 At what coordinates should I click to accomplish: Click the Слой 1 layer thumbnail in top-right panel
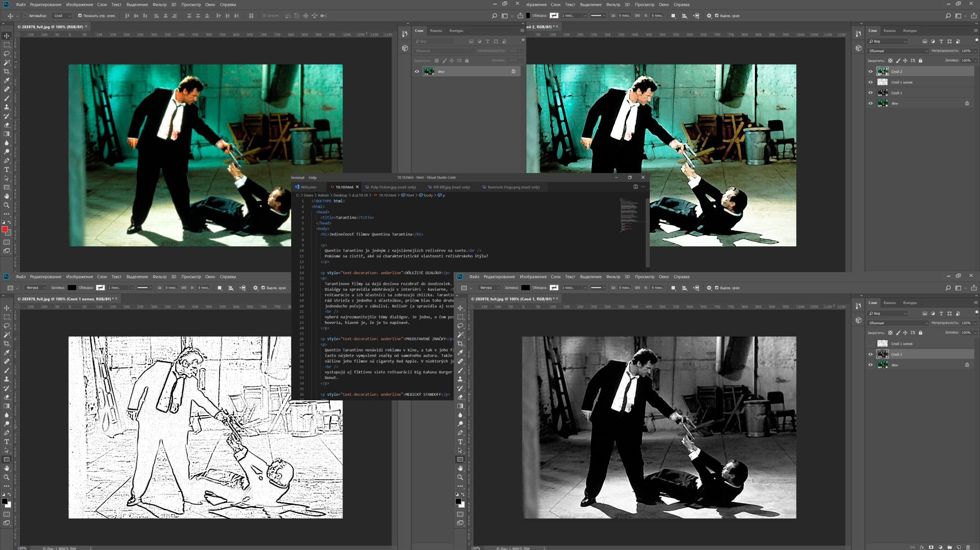883,93
